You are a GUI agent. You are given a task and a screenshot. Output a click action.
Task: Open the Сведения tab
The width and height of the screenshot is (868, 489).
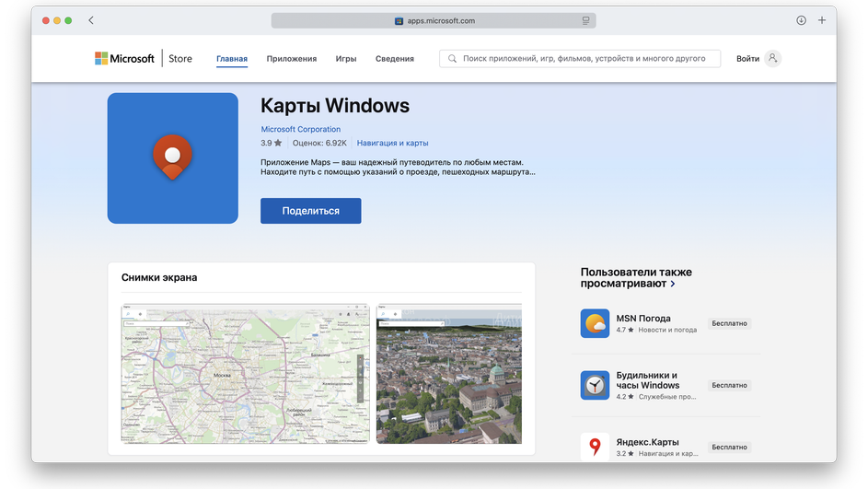pyautogui.click(x=395, y=58)
